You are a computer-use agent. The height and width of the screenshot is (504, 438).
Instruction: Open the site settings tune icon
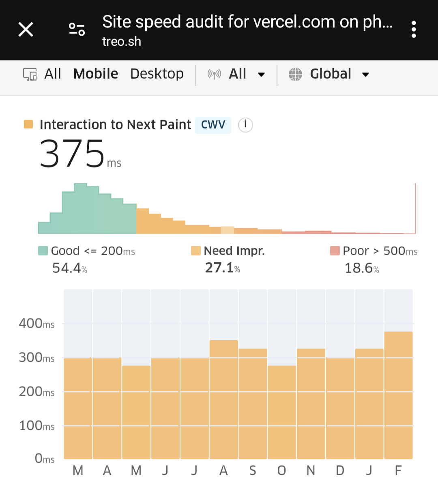[x=77, y=30]
